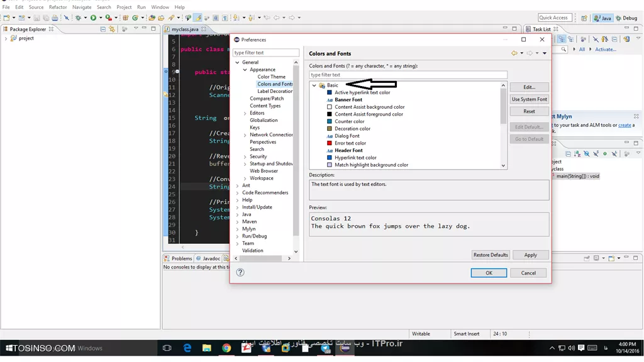Click Hide Static Members icon in Outline

(596, 154)
